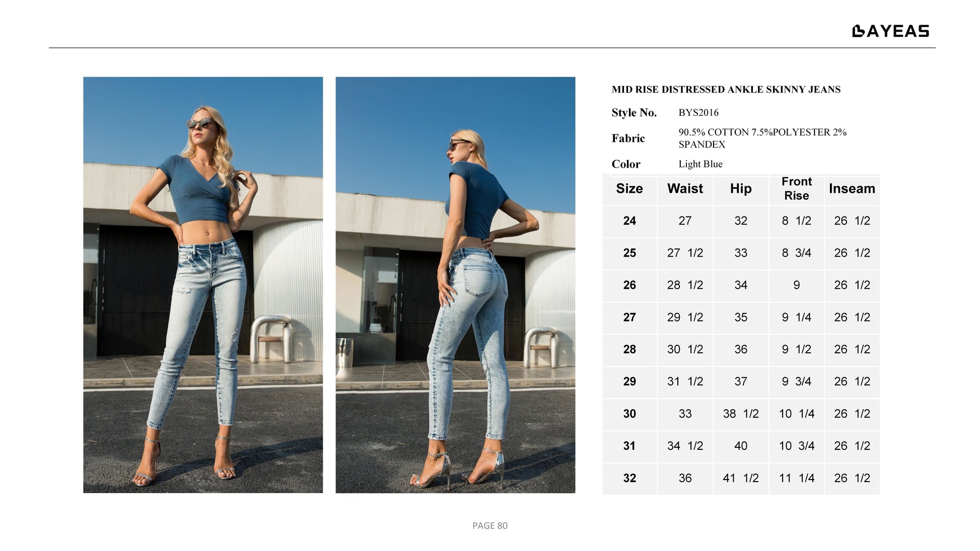Image resolution: width=980 pixels, height=551 pixels.
Task: Click the 'Front Rise' column header
Action: pos(797,189)
